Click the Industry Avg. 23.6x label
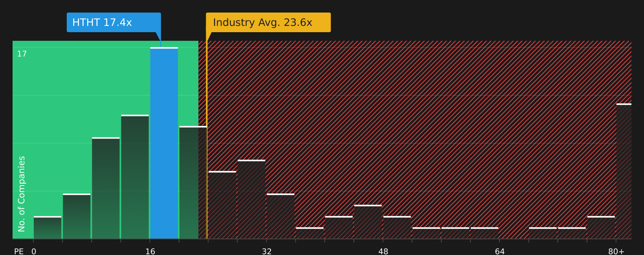 pos(268,22)
